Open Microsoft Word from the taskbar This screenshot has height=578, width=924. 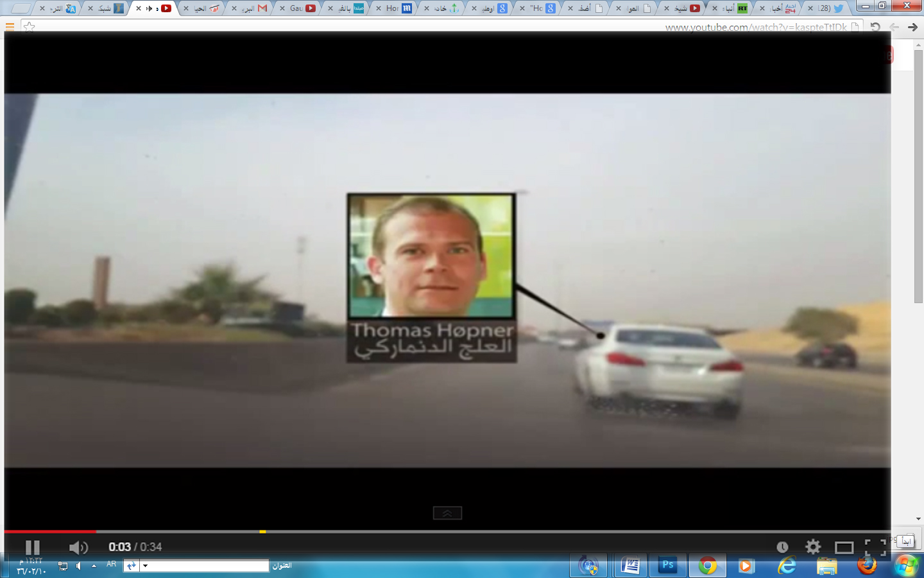(x=630, y=566)
